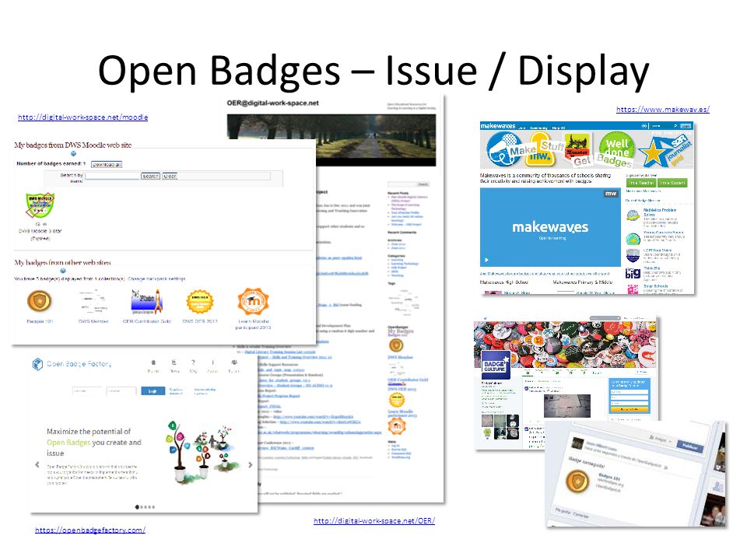The image size is (747, 560).
Task: Open the makewav.es URL link
Action: pyautogui.click(x=663, y=110)
